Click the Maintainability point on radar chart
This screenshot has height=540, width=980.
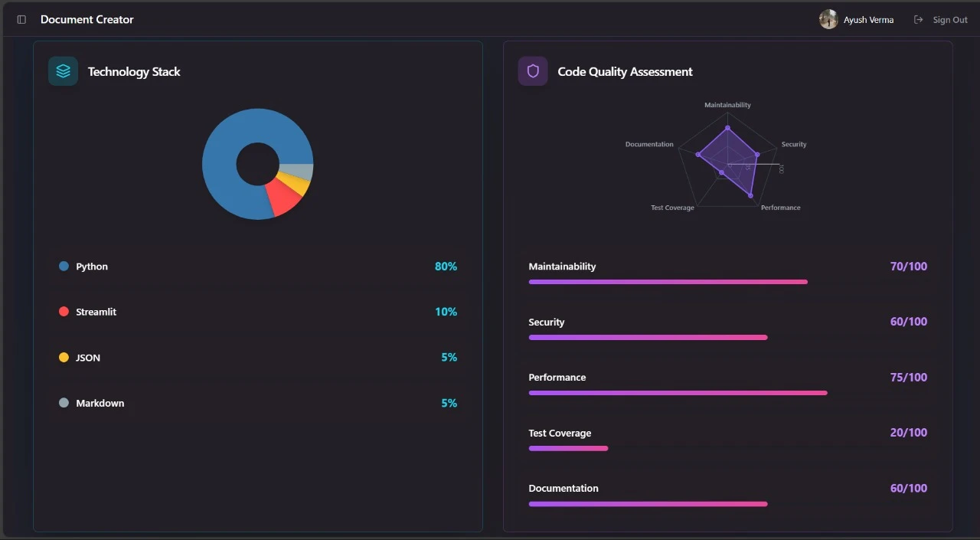[x=727, y=128]
